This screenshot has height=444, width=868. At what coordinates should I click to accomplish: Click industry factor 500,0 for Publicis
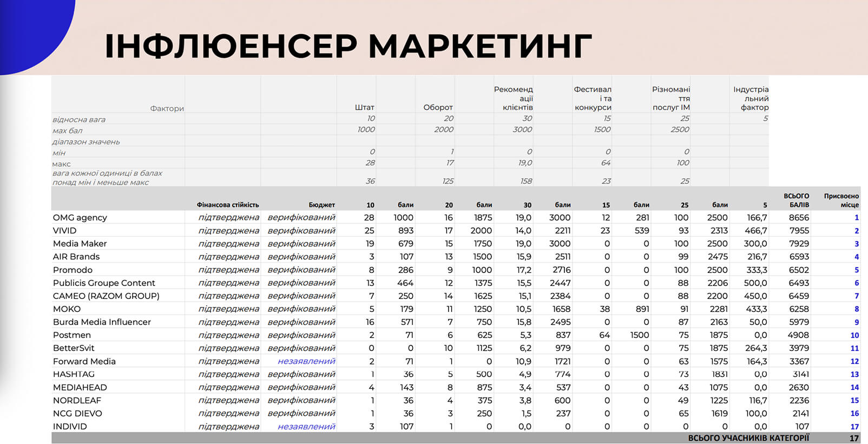(x=755, y=283)
